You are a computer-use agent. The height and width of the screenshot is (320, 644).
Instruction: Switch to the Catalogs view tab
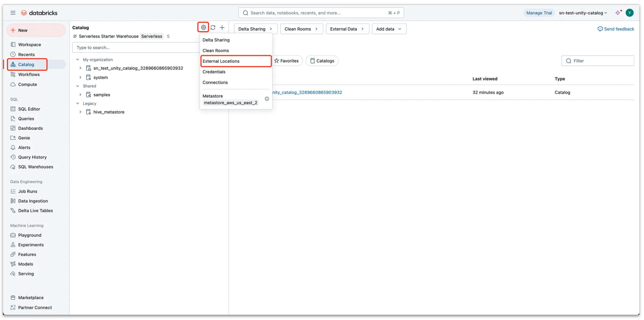(322, 60)
